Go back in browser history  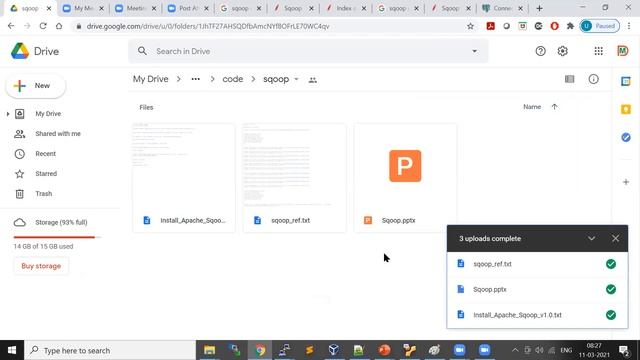[11, 26]
